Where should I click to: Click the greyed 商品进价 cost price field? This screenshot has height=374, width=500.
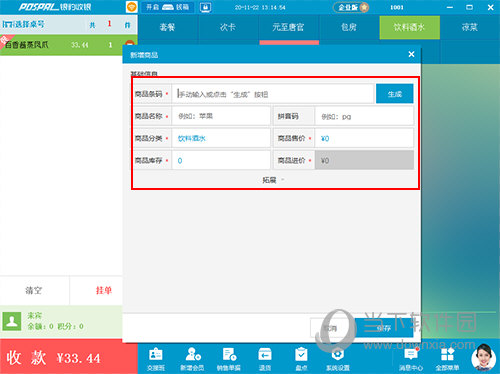point(364,160)
